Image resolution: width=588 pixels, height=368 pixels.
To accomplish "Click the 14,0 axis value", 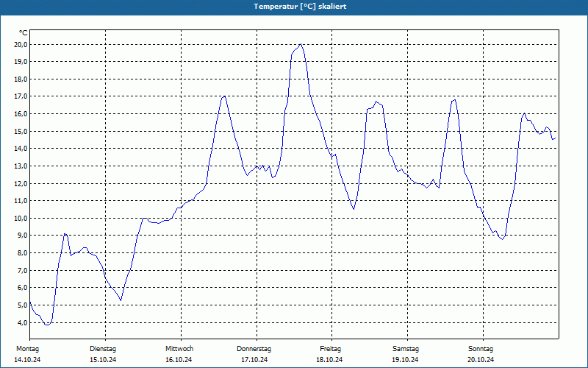I will point(21,149).
